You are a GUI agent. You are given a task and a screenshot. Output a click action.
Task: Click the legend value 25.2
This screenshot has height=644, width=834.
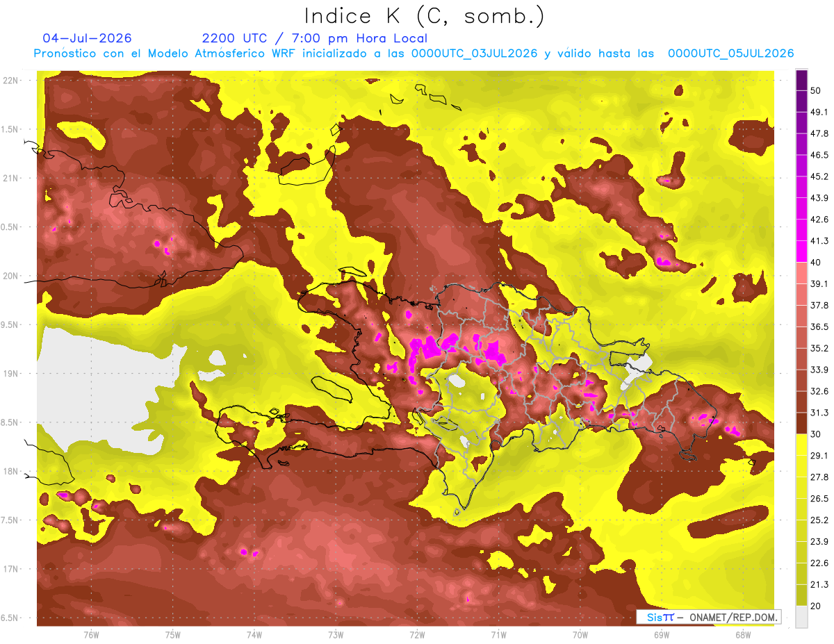point(819,520)
